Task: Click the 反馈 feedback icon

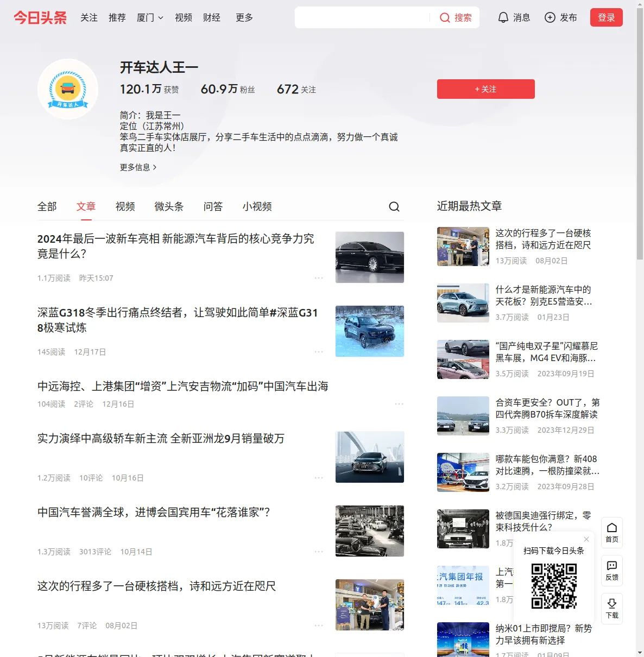Action: click(612, 570)
